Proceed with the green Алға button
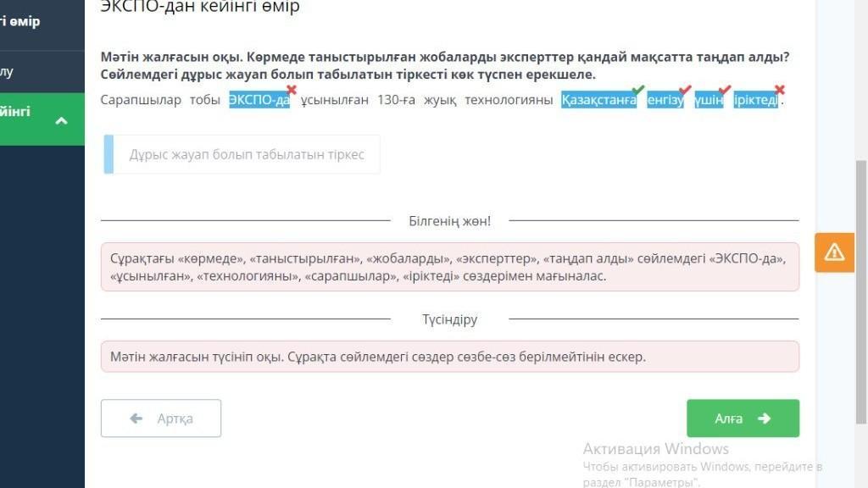This screenshot has height=488, width=868. pyautogui.click(x=743, y=419)
